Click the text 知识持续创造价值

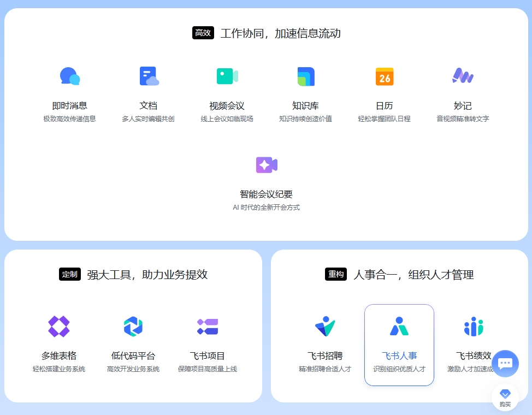306,118
